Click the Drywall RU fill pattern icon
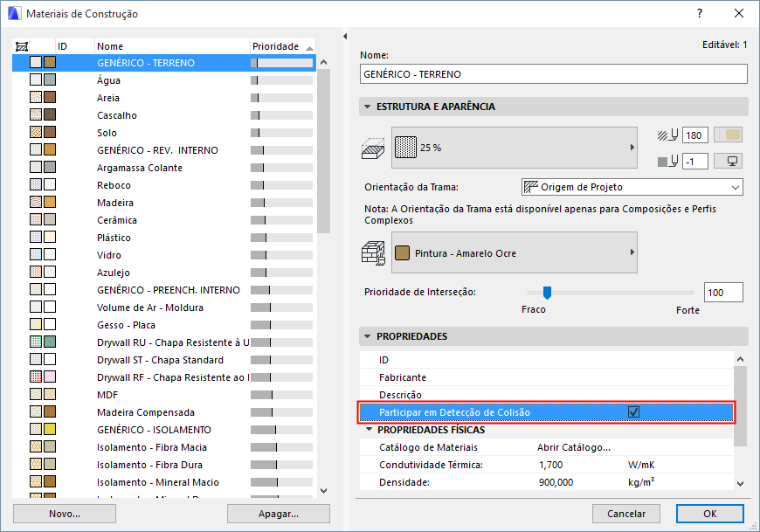 click(x=36, y=342)
